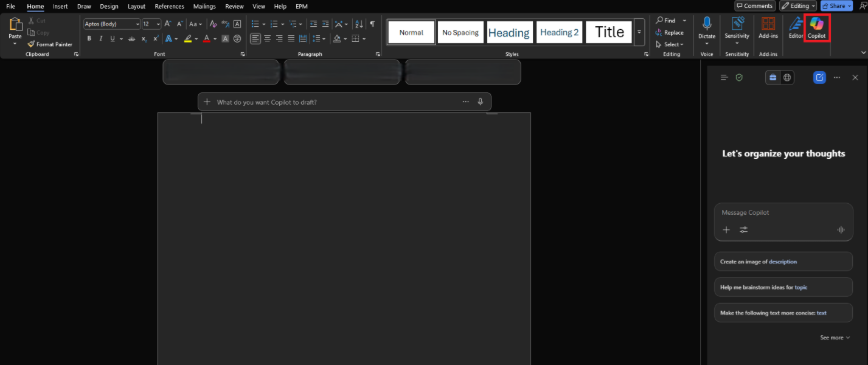The height and width of the screenshot is (365, 868).
Task: Choose 'Help me brainstorm ideas' suggestion
Action: pyautogui.click(x=783, y=287)
